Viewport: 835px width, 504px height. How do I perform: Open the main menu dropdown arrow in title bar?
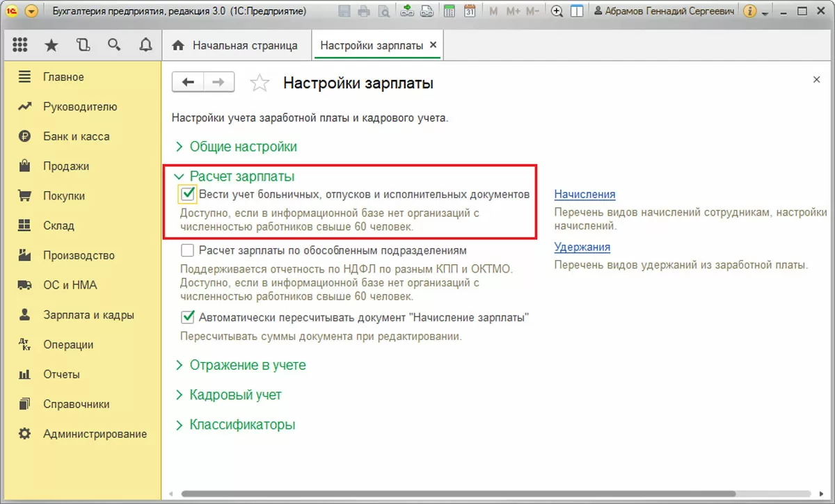point(32,11)
